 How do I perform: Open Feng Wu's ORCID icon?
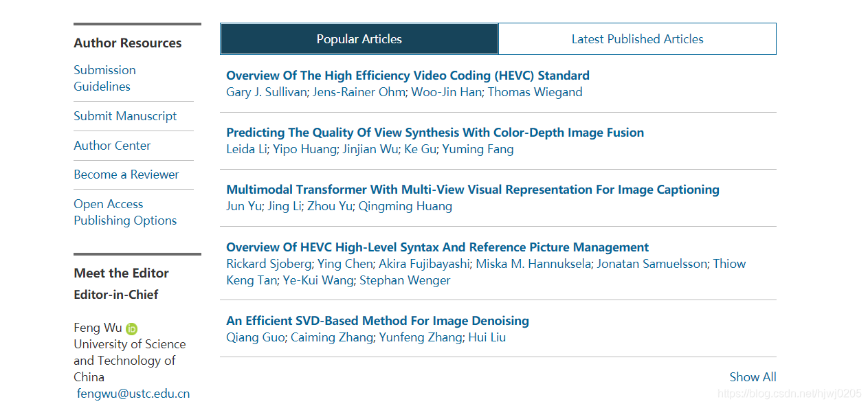(132, 329)
